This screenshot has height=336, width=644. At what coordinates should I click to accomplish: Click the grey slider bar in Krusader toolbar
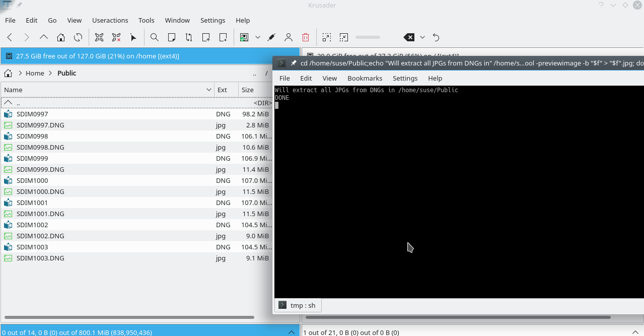[368, 37]
